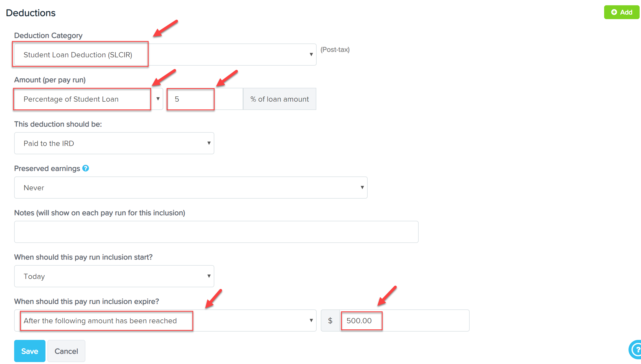Click the Preserved earnings help question icon
The width and height of the screenshot is (641, 364).
(86, 168)
